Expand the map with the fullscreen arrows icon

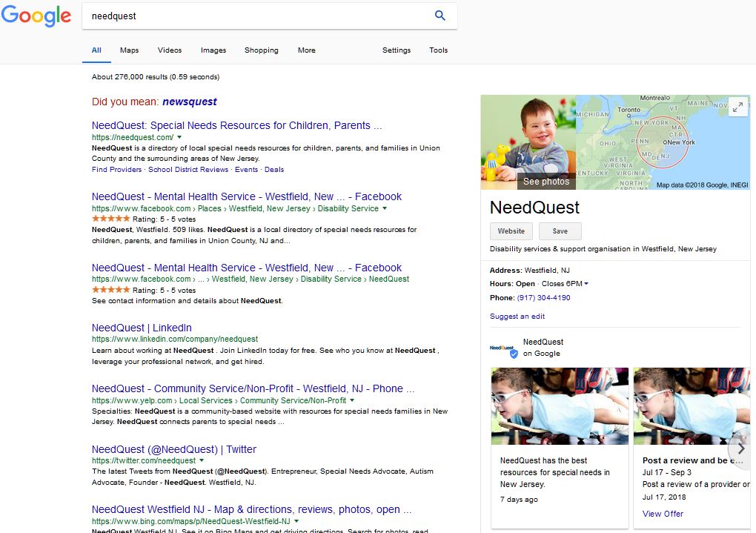pyautogui.click(x=737, y=107)
